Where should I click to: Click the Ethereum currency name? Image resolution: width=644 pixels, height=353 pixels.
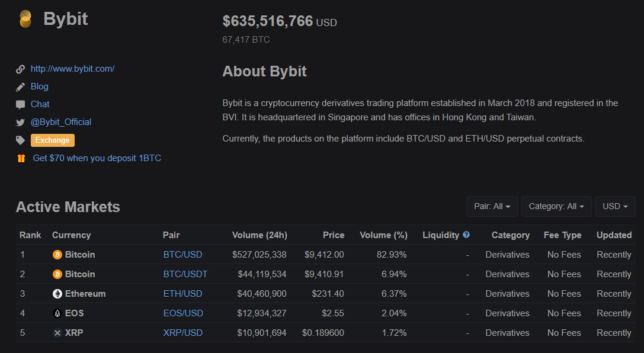click(85, 294)
